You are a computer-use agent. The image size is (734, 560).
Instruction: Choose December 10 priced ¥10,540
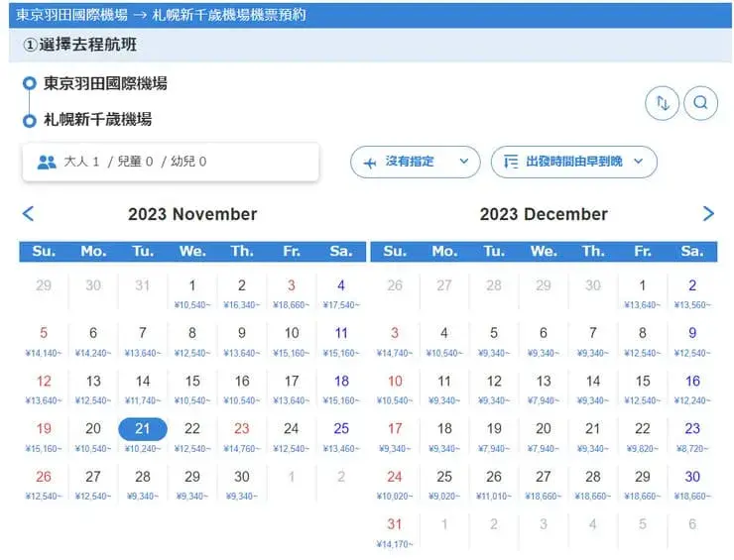point(395,389)
